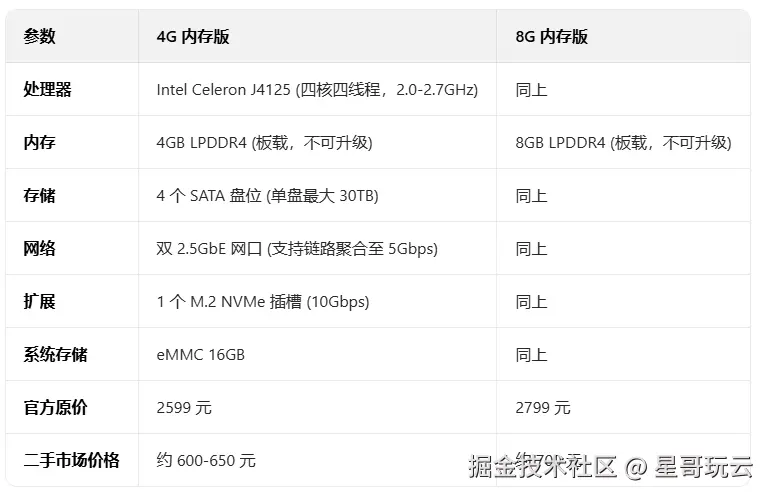Select the eMMC 16GB cell
The image size is (770, 497).
200,355
